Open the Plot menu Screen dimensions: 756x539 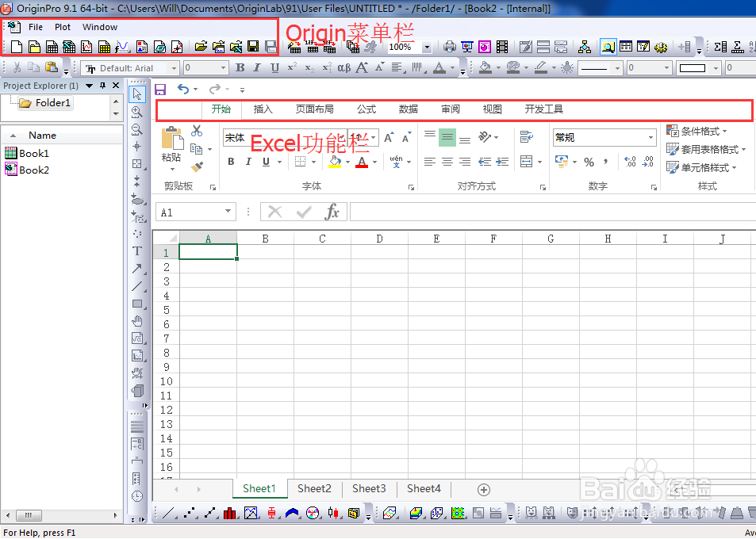click(x=63, y=27)
